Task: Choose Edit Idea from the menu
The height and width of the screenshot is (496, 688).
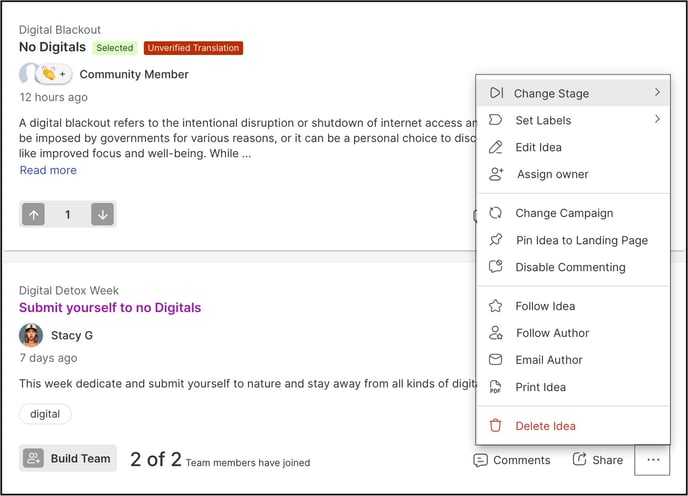Action: pos(573,147)
